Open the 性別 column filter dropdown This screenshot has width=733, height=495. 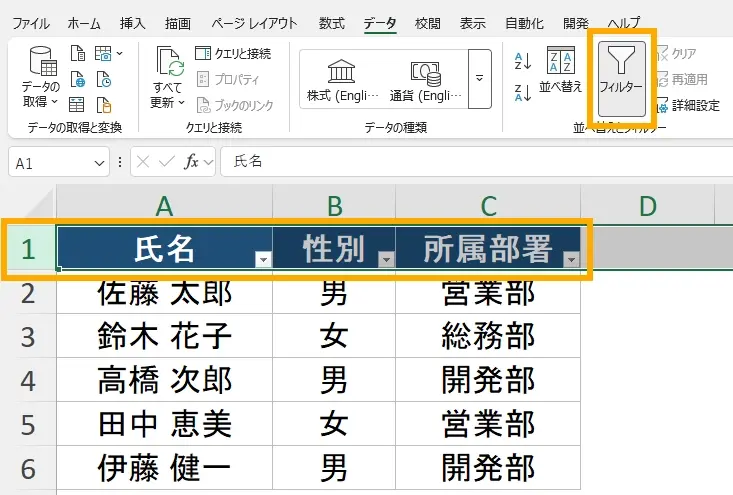pyautogui.click(x=386, y=259)
